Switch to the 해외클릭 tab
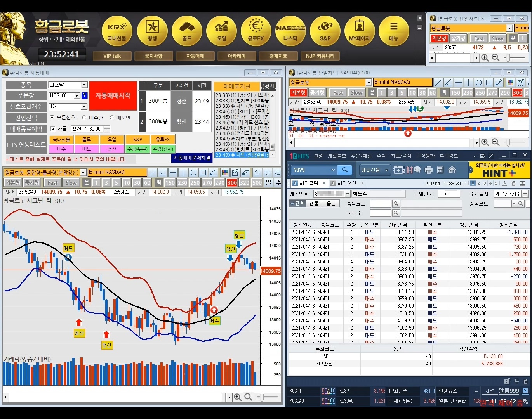Screen dimensions: 532x419 [x=308, y=183]
